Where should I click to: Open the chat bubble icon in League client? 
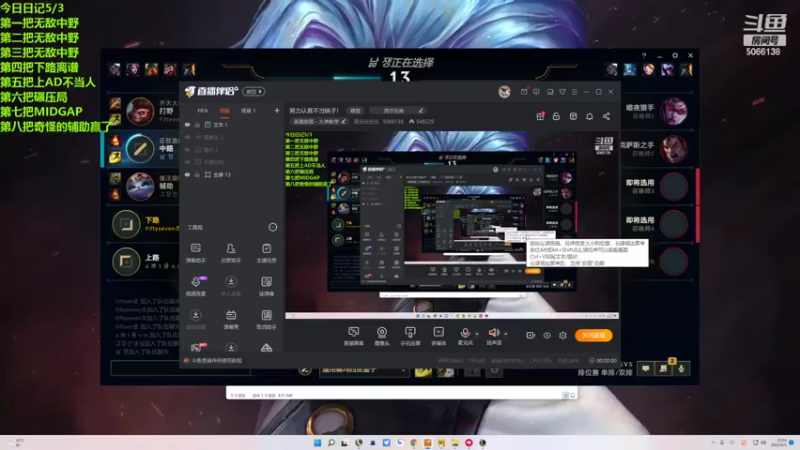click(645, 368)
